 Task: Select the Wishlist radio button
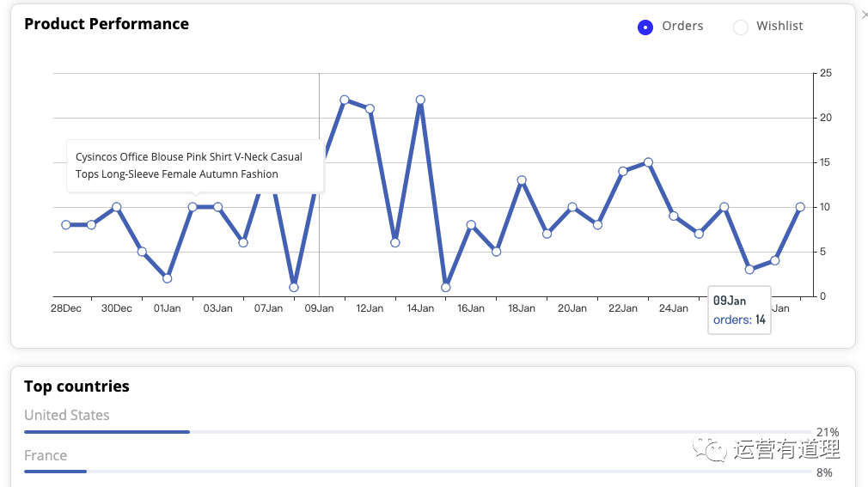click(x=740, y=27)
